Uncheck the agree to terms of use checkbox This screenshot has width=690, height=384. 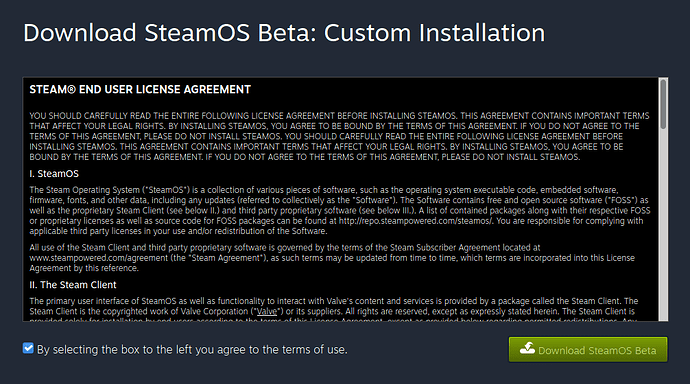tap(28, 348)
